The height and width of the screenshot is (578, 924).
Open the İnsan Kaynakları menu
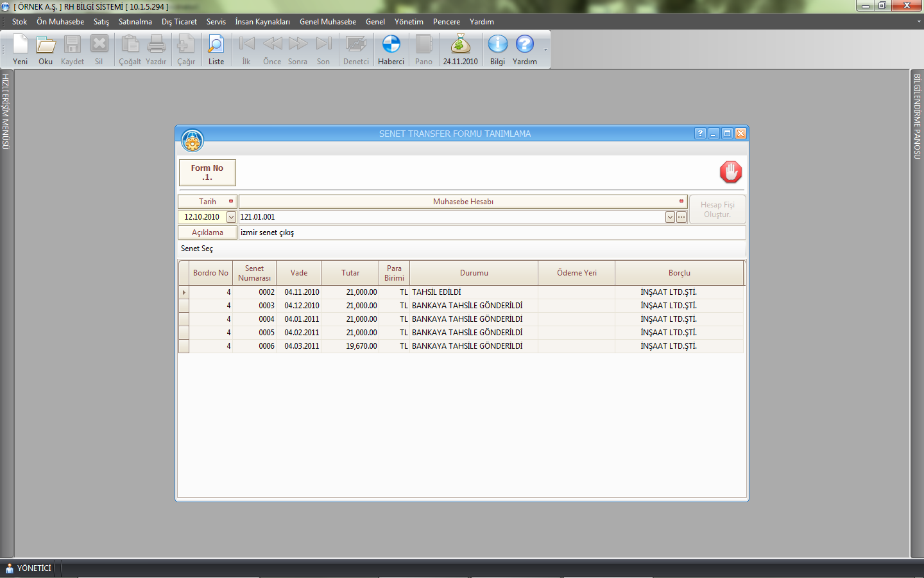point(262,22)
